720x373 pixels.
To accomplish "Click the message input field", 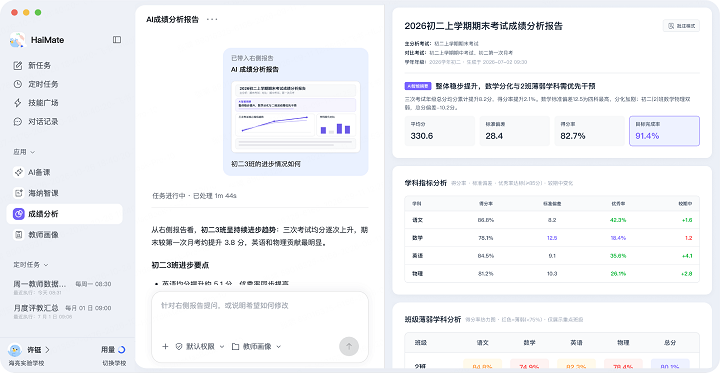I will pos(260,306).
